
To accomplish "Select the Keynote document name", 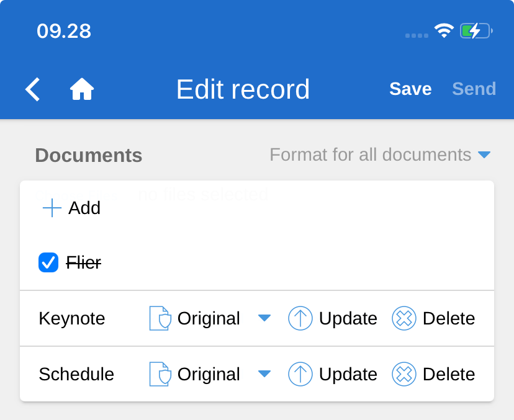I will click(72, 318).
